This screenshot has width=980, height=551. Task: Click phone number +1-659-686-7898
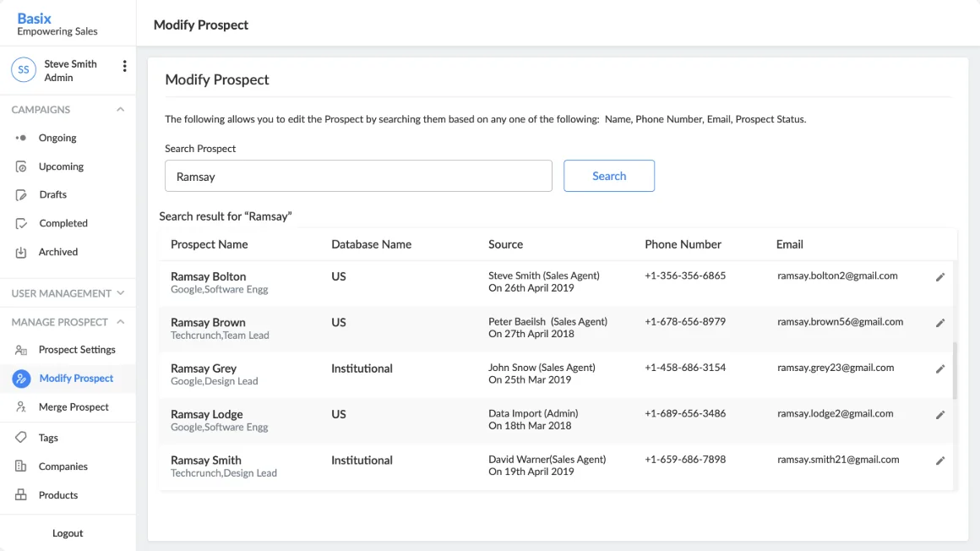tap(685, 460)
